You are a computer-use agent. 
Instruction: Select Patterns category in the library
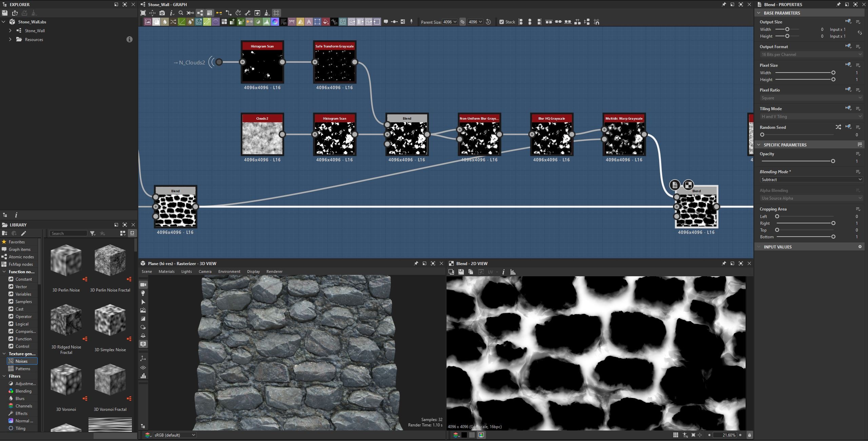tap(23, 368)
